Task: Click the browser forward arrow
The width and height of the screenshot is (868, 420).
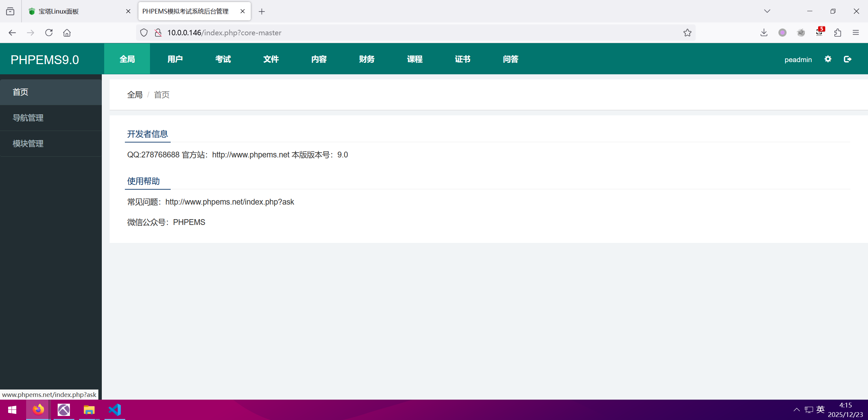Action: click(31, 33)
